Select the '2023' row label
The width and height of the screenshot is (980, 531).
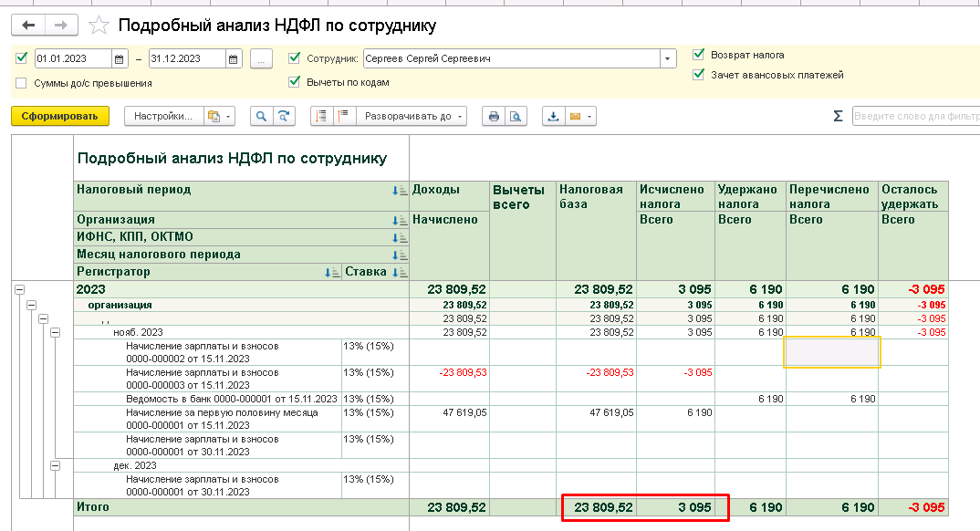click(x=90, y=289)
